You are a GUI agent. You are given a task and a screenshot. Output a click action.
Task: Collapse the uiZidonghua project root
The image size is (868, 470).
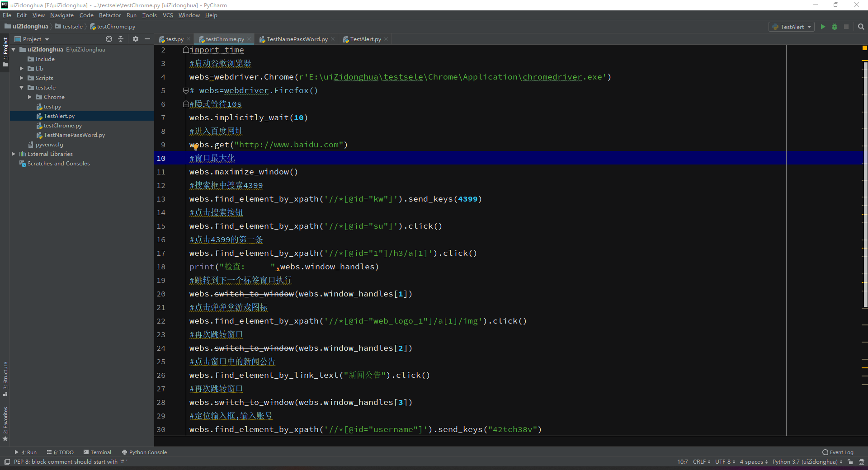(14, 50)
